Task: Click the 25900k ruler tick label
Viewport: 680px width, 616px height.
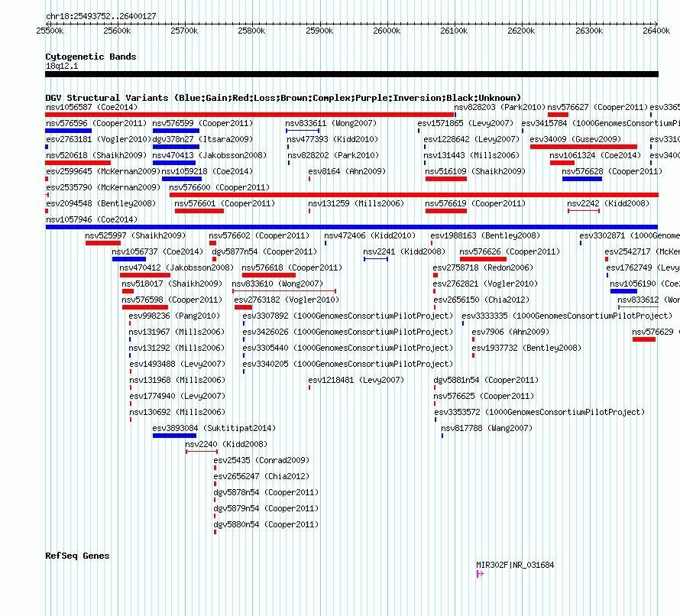Action: [319, 31]
